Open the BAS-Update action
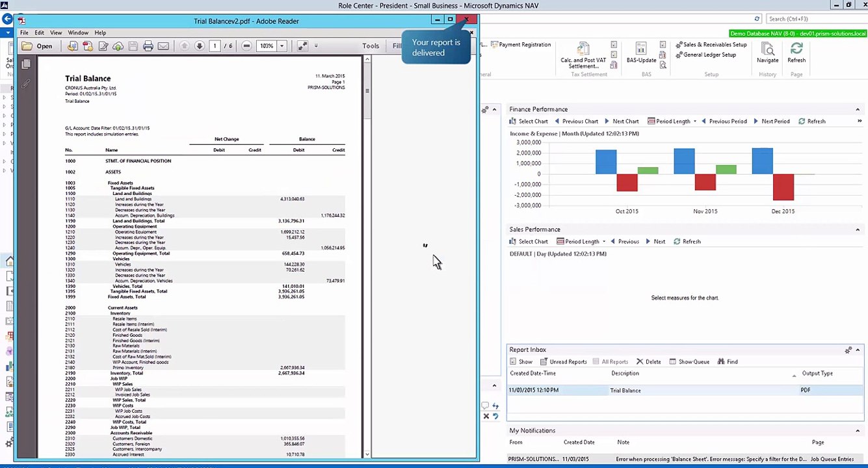This screenshot has width=868, height=468. point(641,53)
